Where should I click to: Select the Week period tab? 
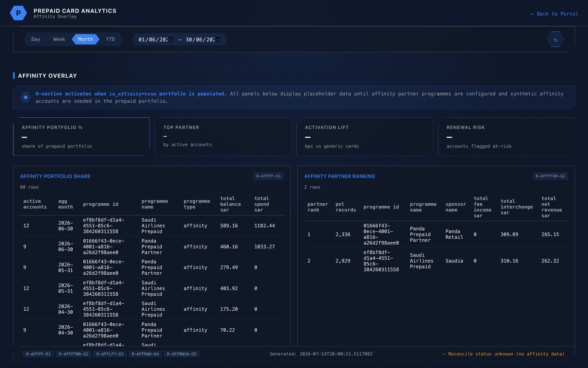(x=59, y=39)
